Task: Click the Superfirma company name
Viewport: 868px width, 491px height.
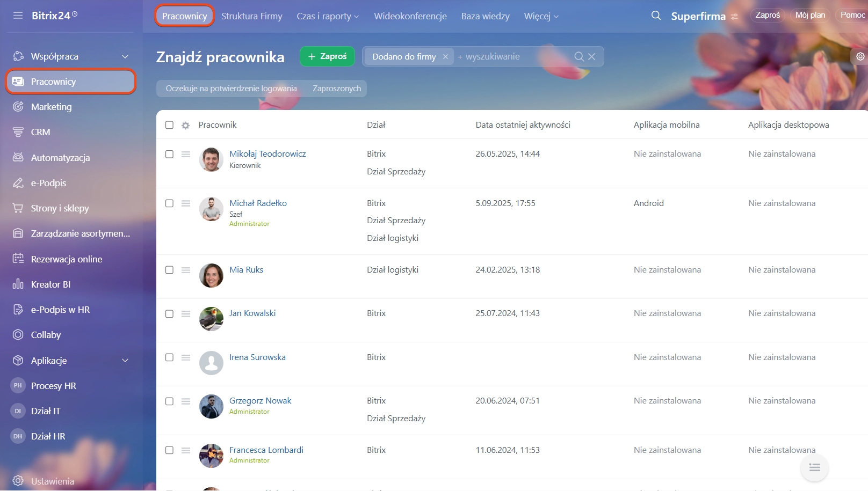Action: click(698, 16)
